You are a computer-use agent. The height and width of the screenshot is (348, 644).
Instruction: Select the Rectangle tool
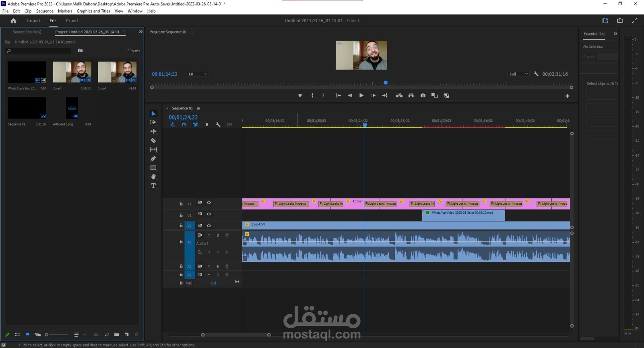pyautogui.click(x=153, y=167)
